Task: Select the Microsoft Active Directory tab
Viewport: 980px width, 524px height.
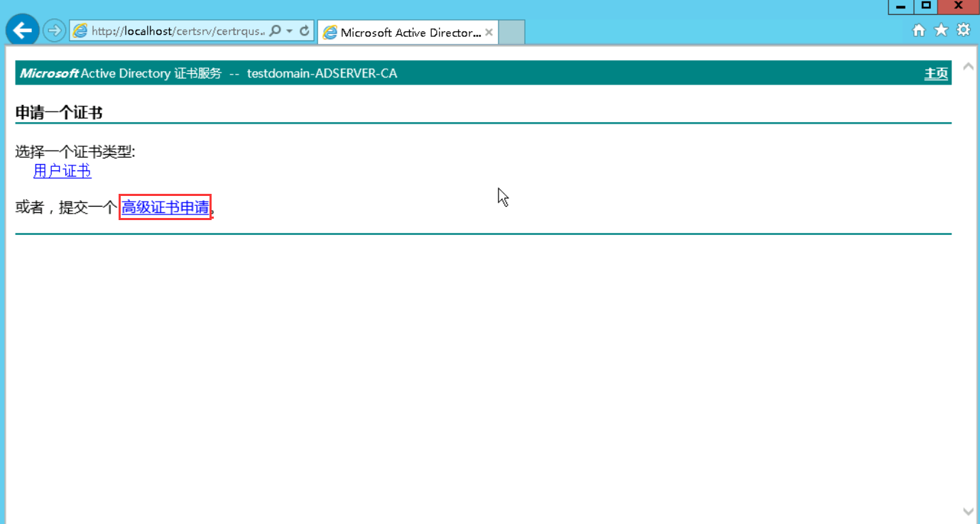Action: tap(403, 33)
